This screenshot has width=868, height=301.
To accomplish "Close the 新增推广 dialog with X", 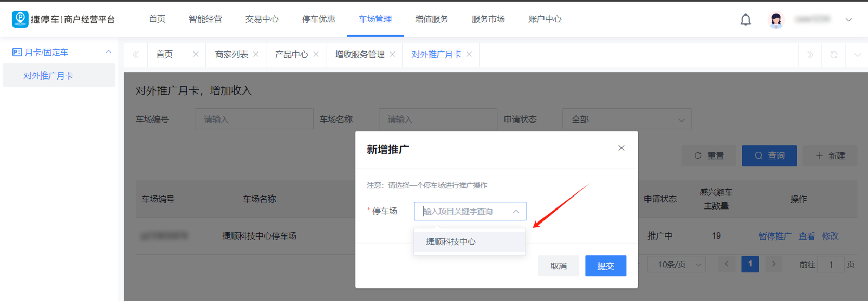I will point(621,148).
